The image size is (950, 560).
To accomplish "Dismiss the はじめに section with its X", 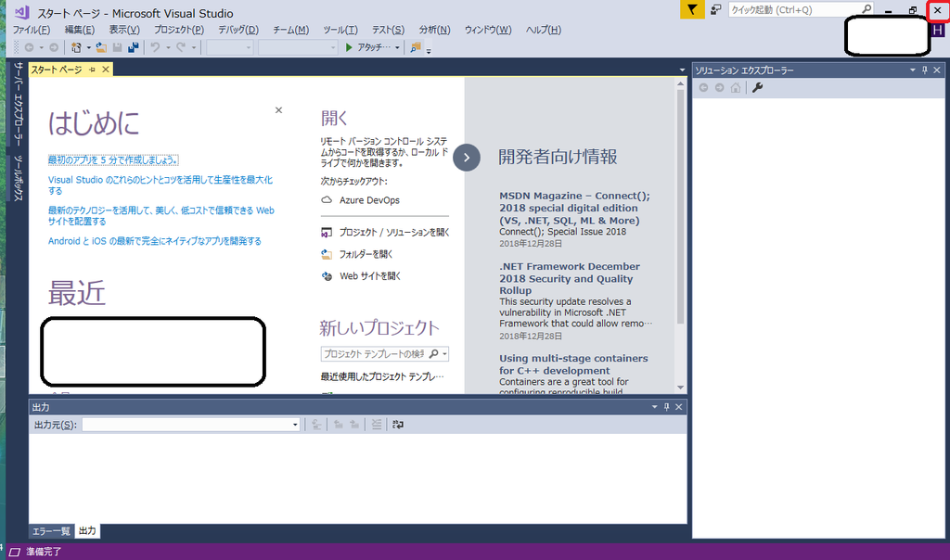I will click(278, 110).
